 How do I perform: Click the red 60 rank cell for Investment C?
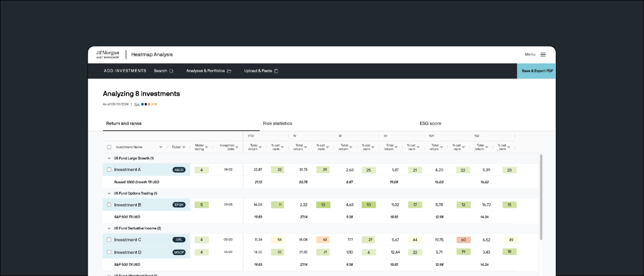tap(463, 240)
